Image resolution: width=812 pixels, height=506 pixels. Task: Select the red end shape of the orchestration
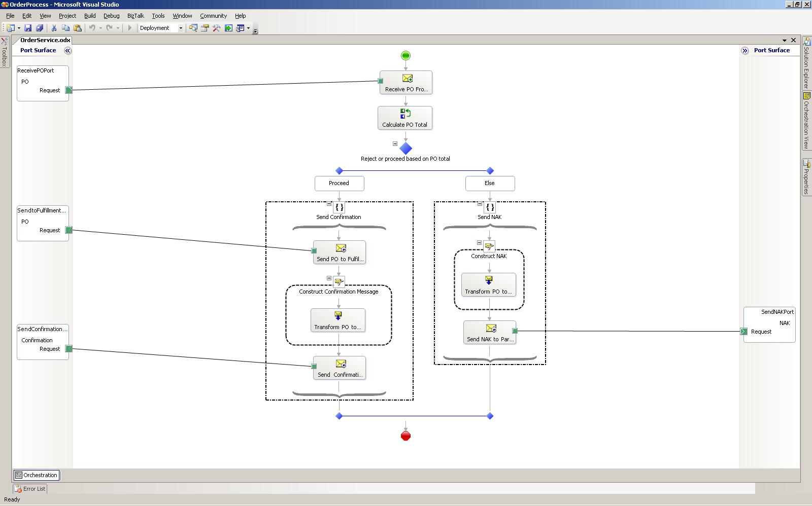pyautogui.click(x=405, y=436)
